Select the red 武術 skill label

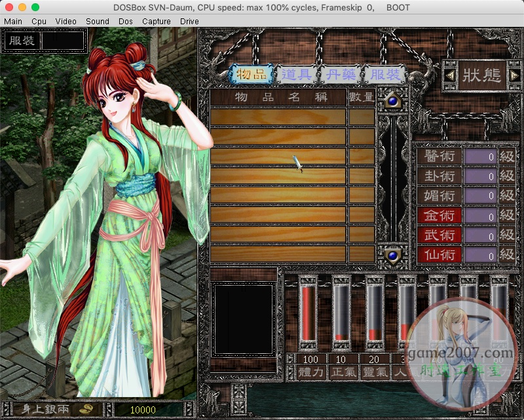click(x=439, y=235)
